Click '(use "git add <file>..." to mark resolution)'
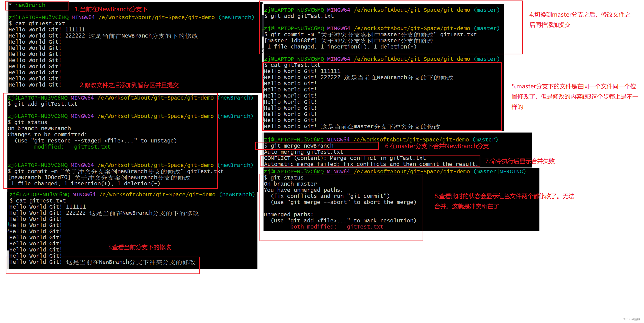Image resolution: width=644 pixels, height=323 pixels. (x=344, y=221)
